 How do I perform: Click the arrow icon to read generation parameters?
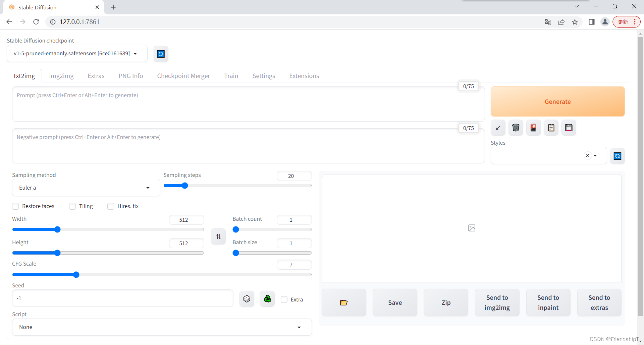pos(498,128)
